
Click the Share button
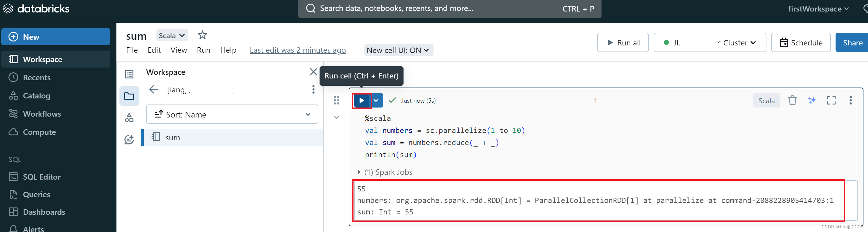click(852, 42)
